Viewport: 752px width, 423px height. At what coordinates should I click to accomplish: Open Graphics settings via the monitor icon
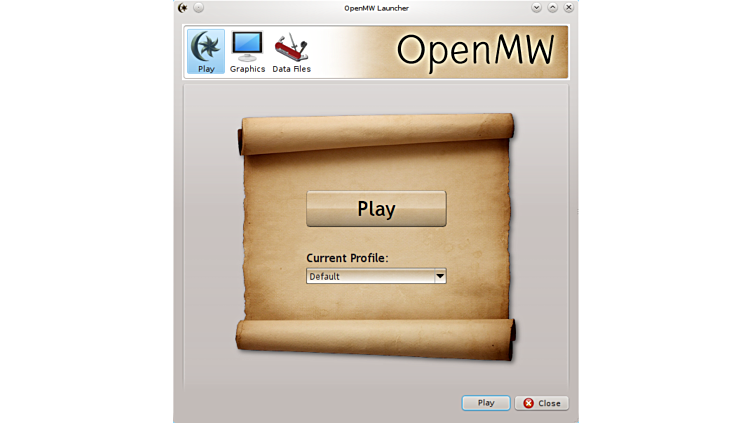tap(247, 46)
